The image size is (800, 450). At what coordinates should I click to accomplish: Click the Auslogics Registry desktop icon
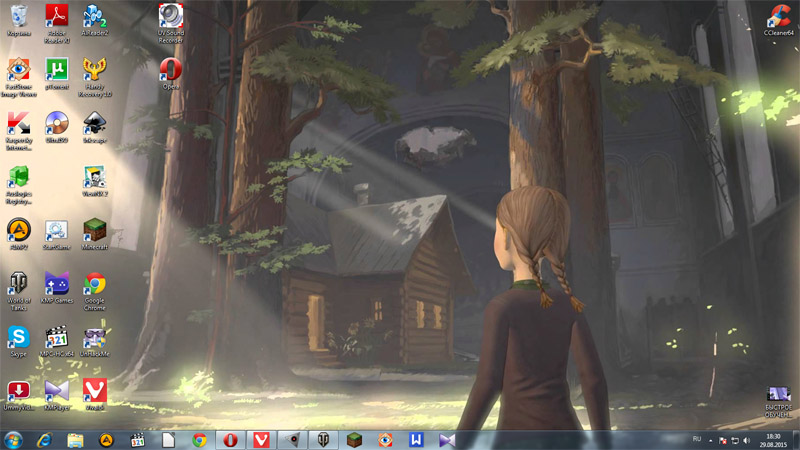(19, 185)
